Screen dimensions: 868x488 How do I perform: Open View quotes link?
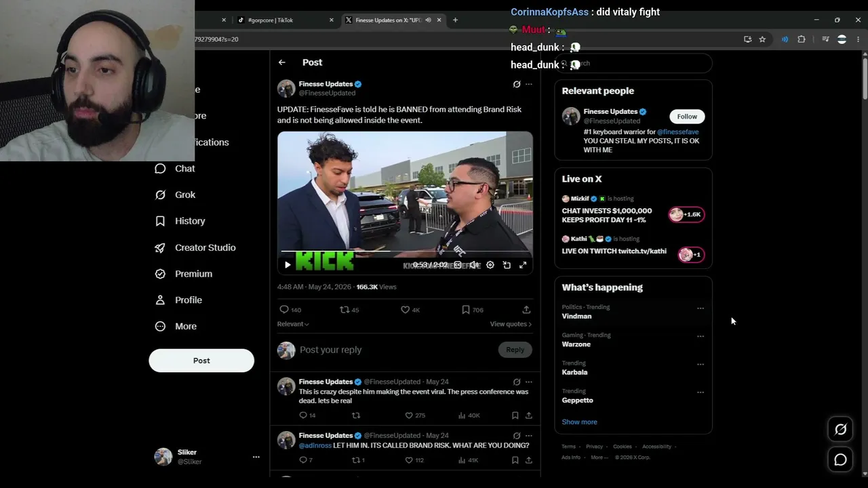tap(511, 324)
